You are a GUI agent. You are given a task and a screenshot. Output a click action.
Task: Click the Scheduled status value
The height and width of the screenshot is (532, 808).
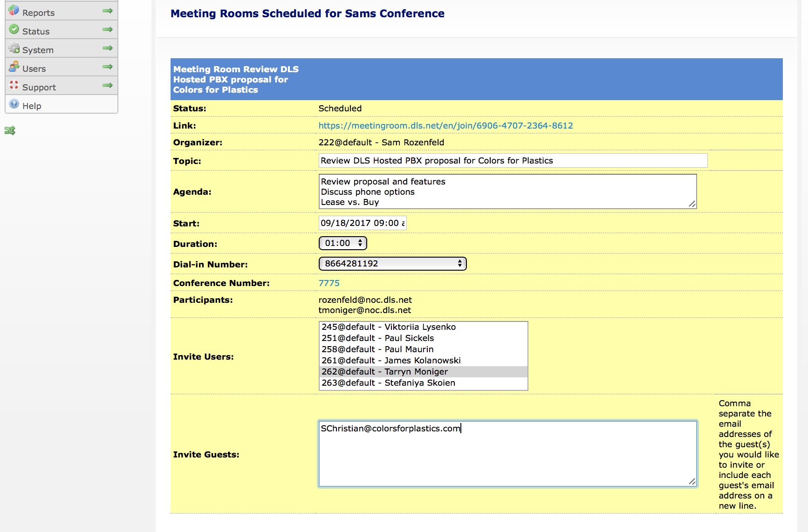point(340,109)
